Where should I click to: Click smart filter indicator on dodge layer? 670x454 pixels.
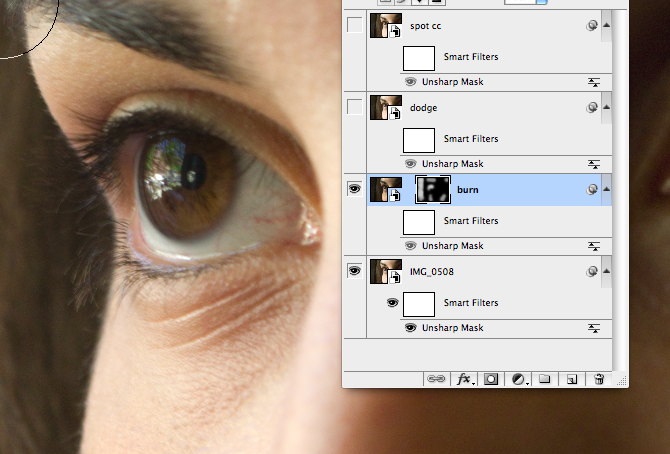coord(592,107)
